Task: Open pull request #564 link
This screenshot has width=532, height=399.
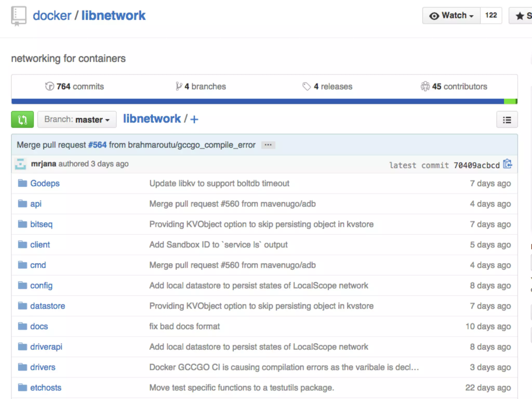Action: pos(97,145)
